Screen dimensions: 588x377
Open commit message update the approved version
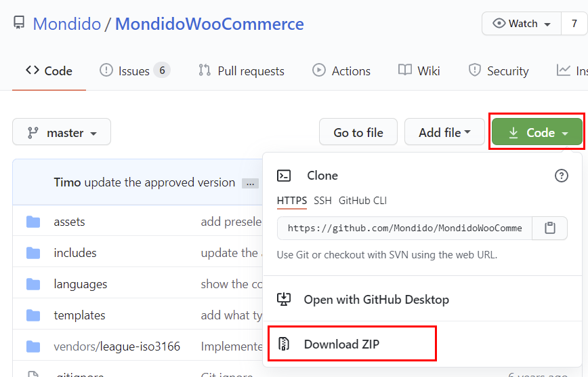click(x=160, y=182)
